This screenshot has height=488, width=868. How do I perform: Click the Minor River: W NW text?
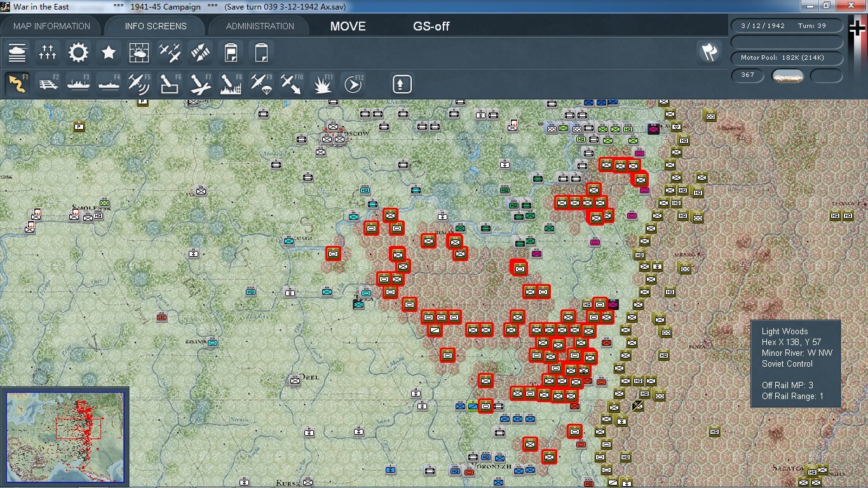[x=797, y=353]
